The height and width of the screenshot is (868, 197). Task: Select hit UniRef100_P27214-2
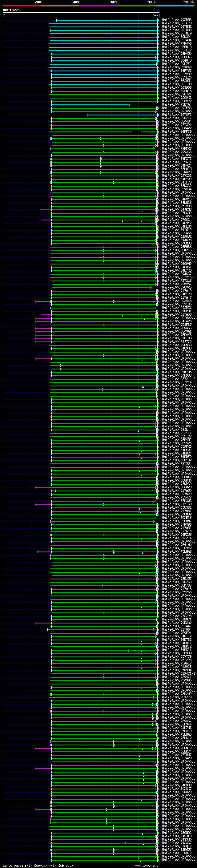tap(179, 379)
